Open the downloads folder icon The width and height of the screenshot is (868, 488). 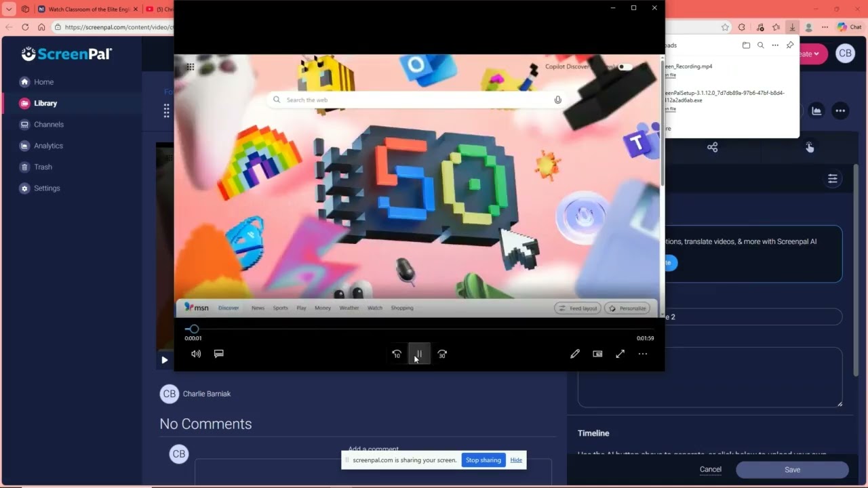746,45
